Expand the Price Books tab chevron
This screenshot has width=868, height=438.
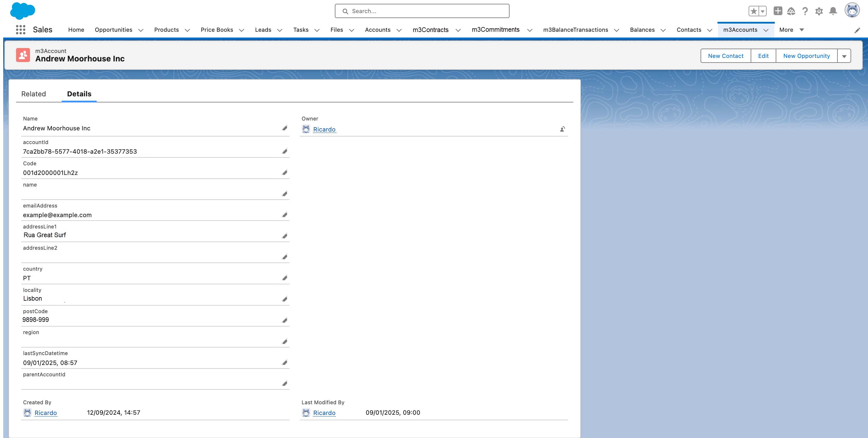coord(242,30)
